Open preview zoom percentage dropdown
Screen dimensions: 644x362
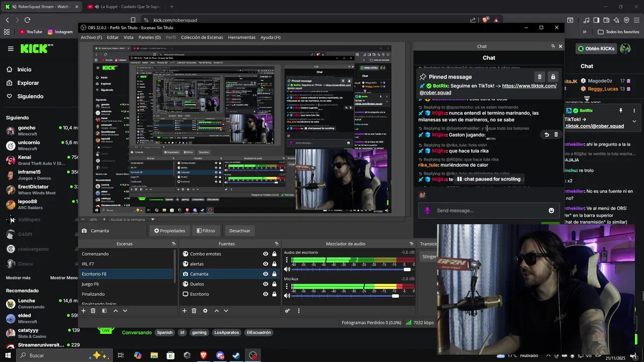tap(93, 220)
